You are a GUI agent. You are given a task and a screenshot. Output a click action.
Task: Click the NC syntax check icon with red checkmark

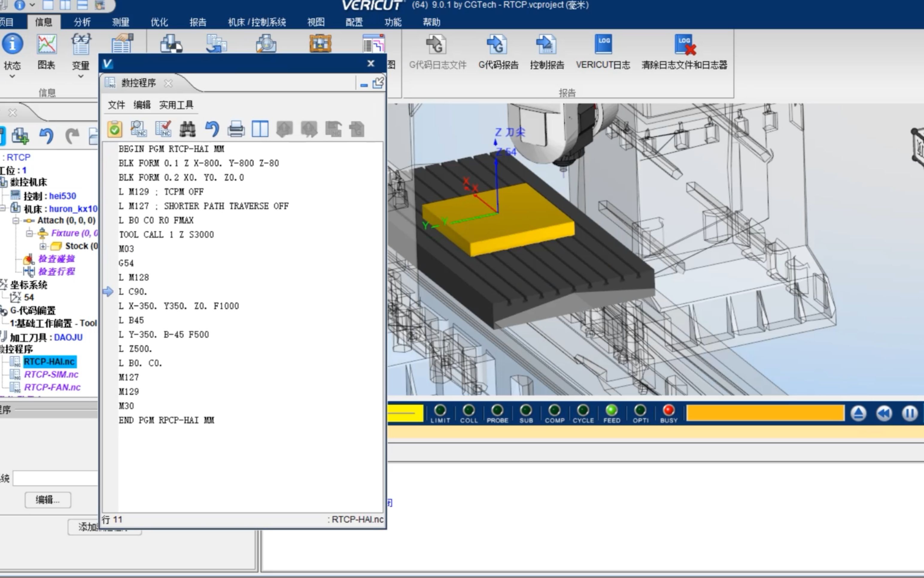tap(163, 129)
